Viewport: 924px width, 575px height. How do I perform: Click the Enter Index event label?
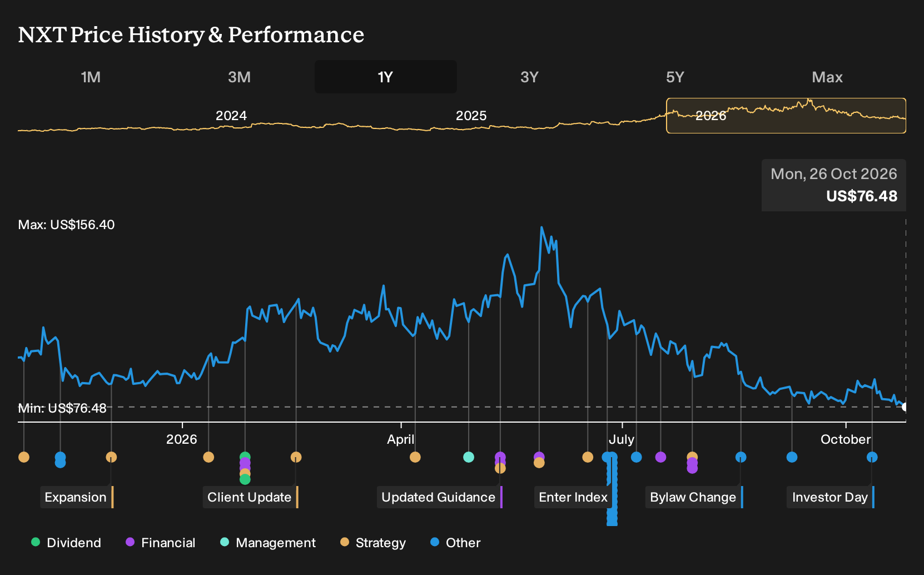573,497
